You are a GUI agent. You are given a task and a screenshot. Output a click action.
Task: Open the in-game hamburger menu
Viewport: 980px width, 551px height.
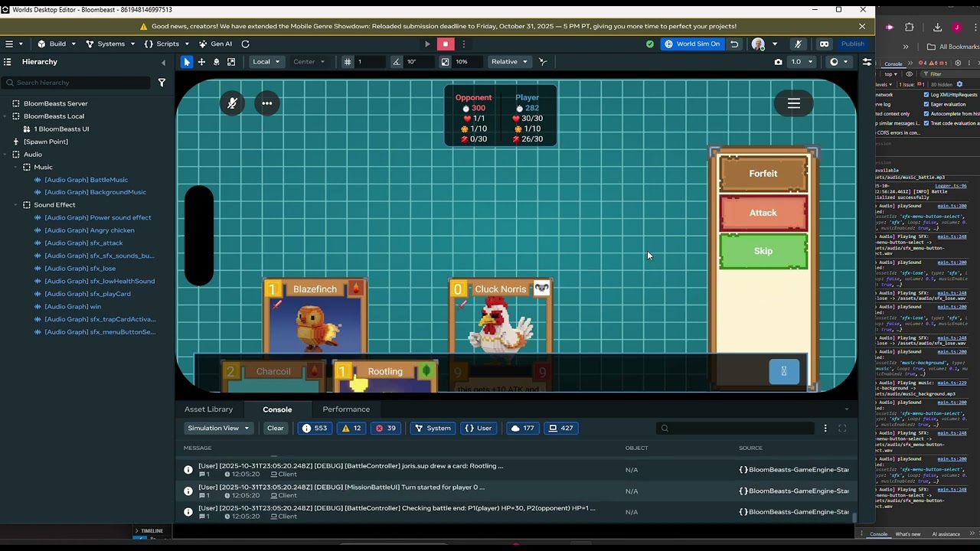click(794, 103)
